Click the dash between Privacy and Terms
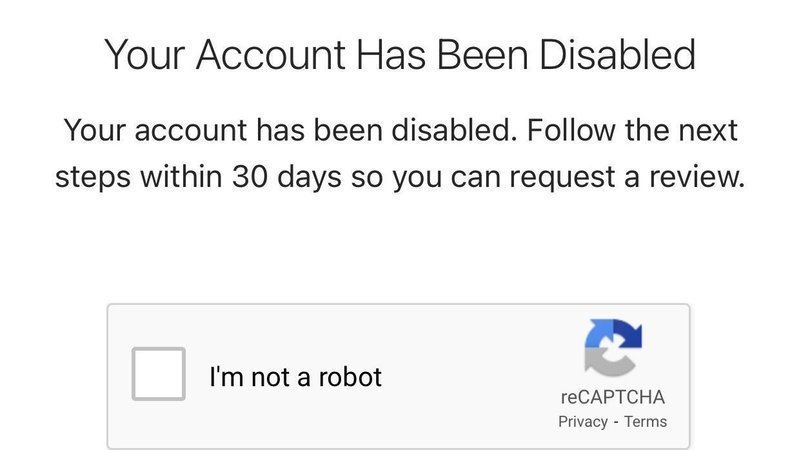The image size is (800, 450). click(x=616, y=421)
